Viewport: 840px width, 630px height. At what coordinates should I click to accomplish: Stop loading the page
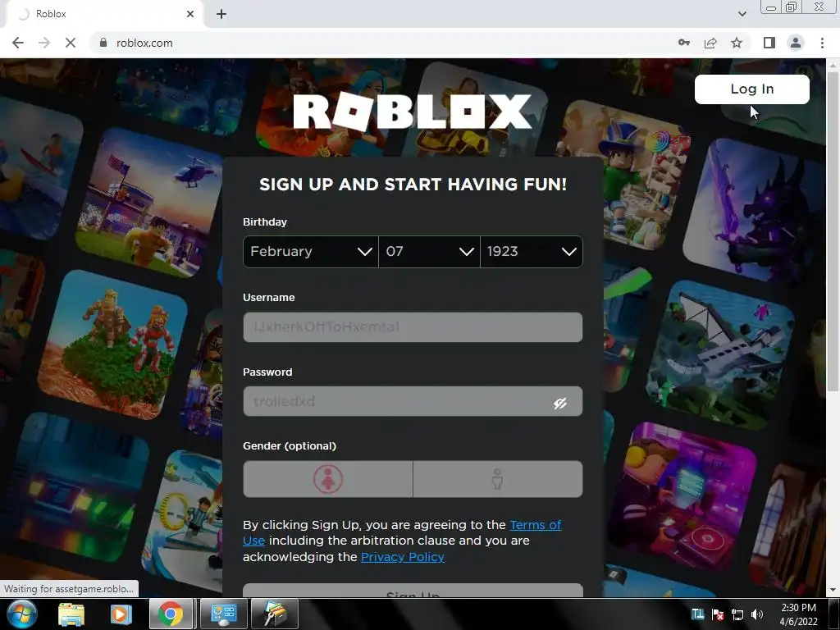[71, 43]
